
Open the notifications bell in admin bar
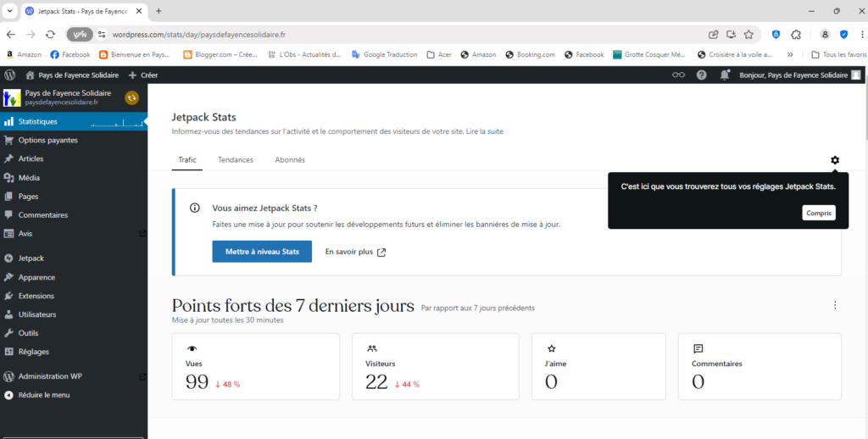[x=725, y=75]
